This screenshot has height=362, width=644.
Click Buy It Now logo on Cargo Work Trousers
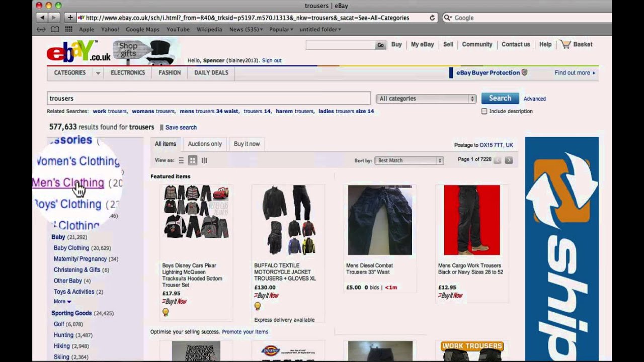tap(450, 296)
